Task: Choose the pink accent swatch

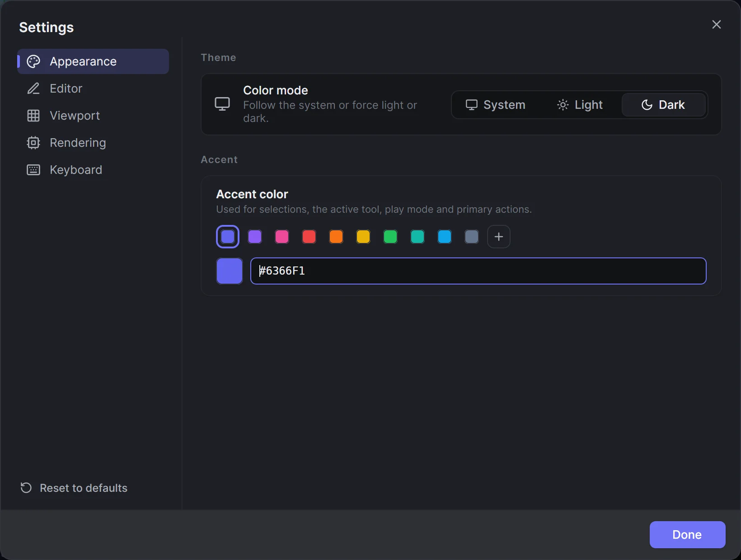Action: point(282,237)
